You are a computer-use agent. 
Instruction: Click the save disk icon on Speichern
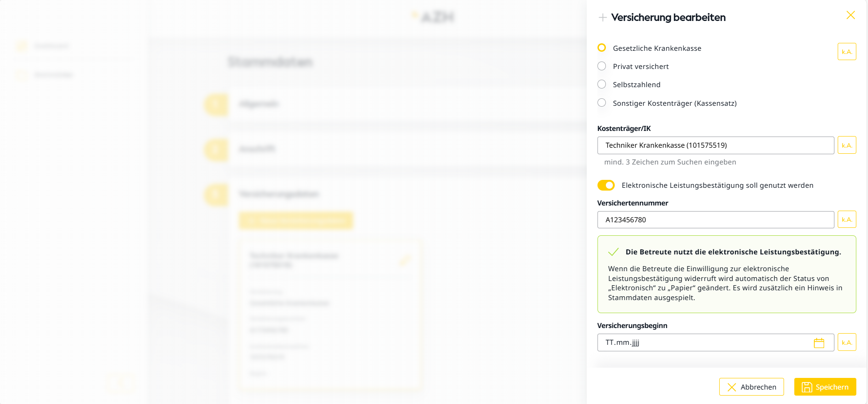click(807, 387)
